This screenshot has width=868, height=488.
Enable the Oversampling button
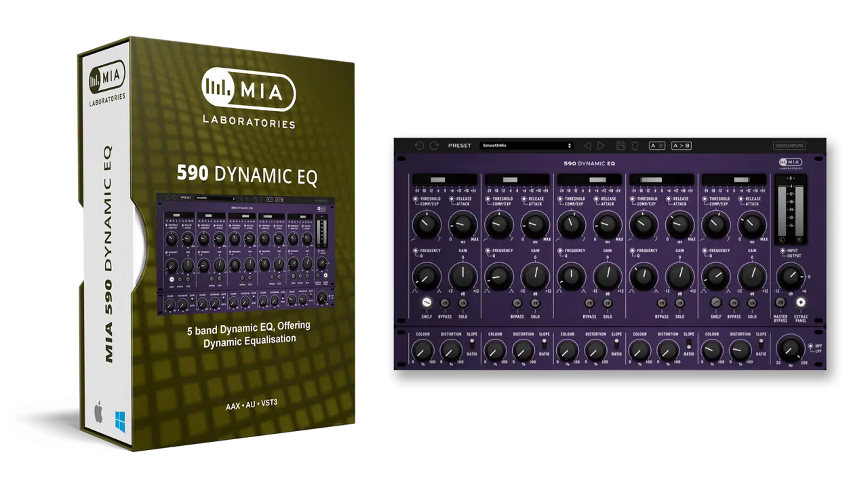click(789, 146)
